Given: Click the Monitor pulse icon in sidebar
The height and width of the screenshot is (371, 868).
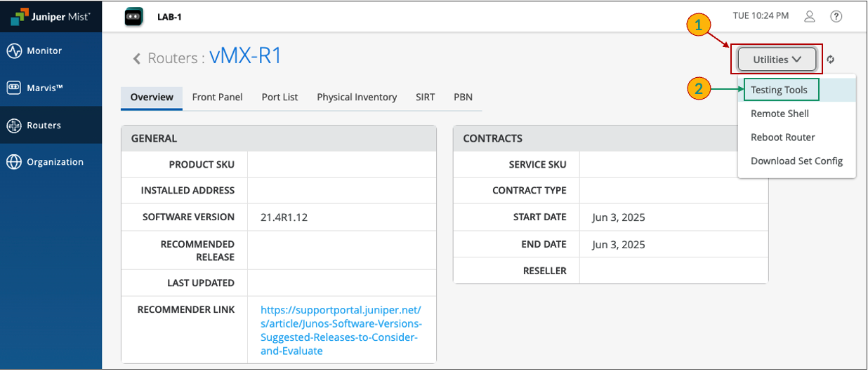Looking at the screenshot, I should pyautogui.click(x=14, y=51).
